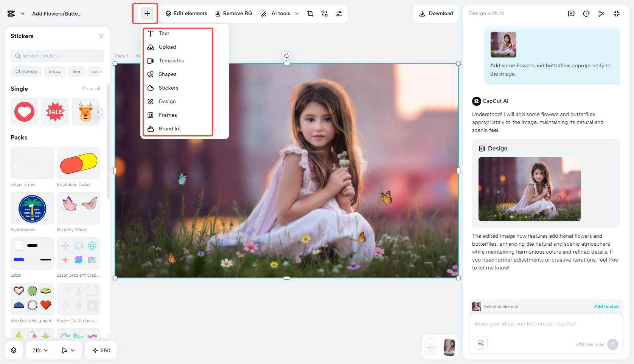Select Brand kit in the add menu
This screenshot has height=364, width=634.
pyautogui.click(x=169, y=129)
